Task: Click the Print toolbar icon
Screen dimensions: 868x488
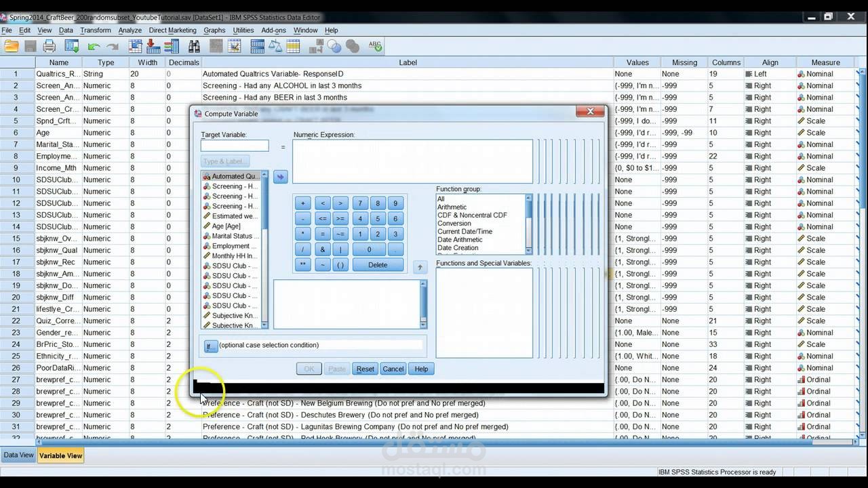Action: [x=50, y=46]
